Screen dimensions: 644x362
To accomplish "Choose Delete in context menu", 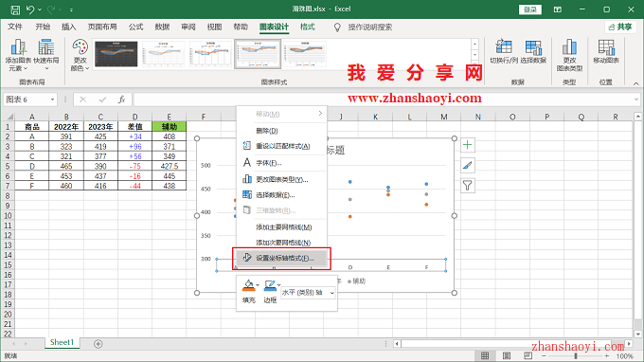I will click(x=282, y=131).
